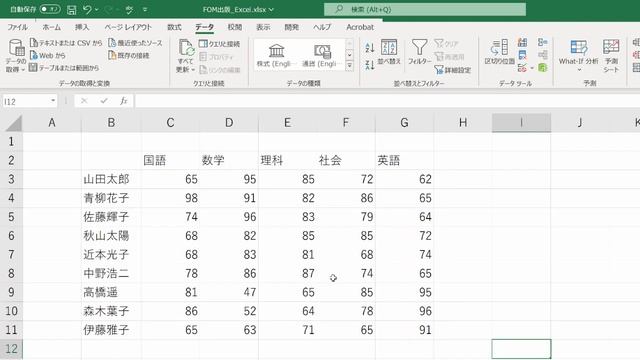
Task: Open the ファイル tab
Action: 18,27
